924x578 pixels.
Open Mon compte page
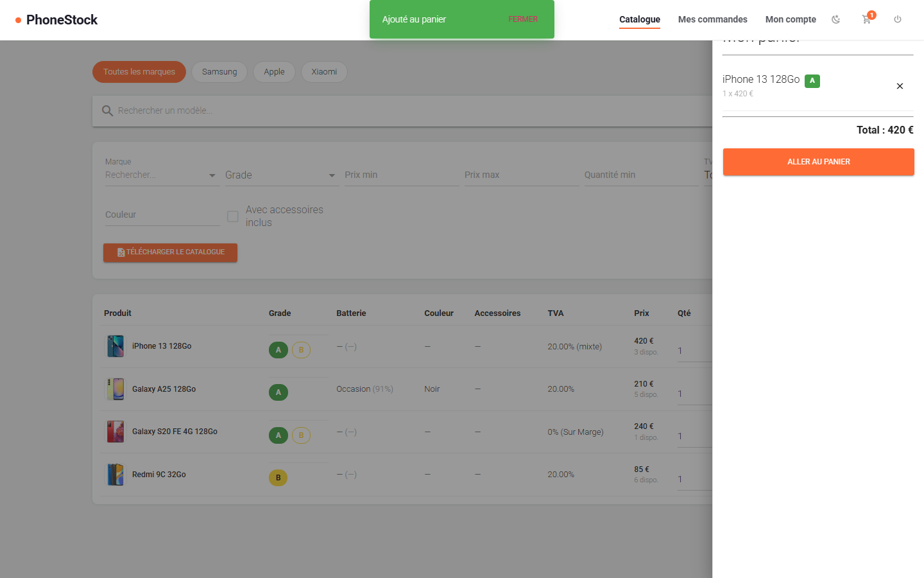coord(791,19)
